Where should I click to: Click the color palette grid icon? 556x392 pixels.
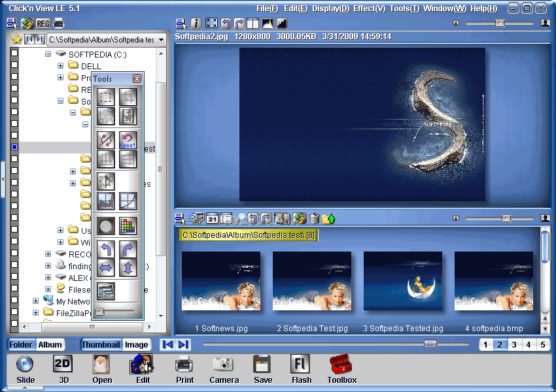(x=128, y=225)
